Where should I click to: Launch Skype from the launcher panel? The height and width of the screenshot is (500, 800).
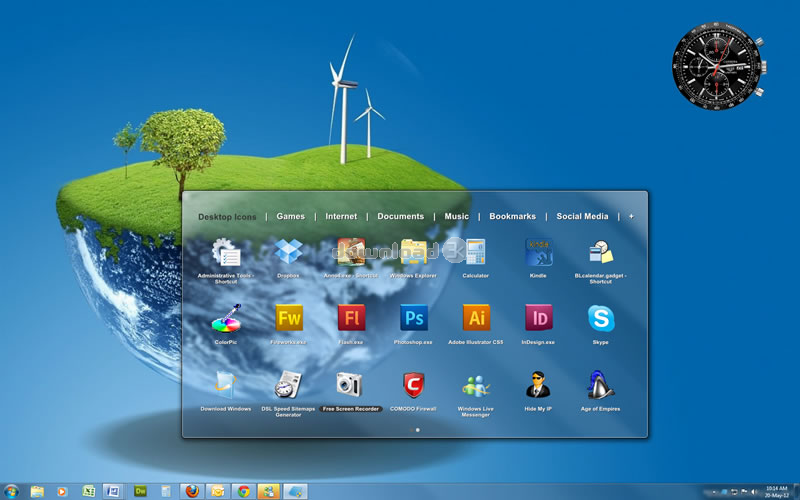coord(601,318)
